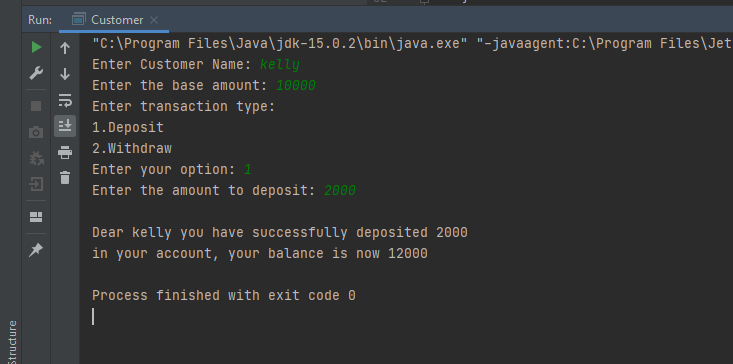
Task: Rerun Customer with the green play icon
Action: 36,47
